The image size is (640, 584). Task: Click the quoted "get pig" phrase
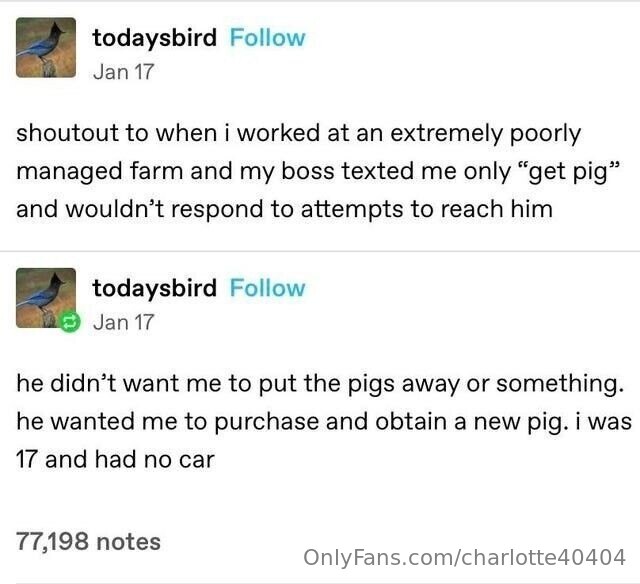click(x=569, y=171)
